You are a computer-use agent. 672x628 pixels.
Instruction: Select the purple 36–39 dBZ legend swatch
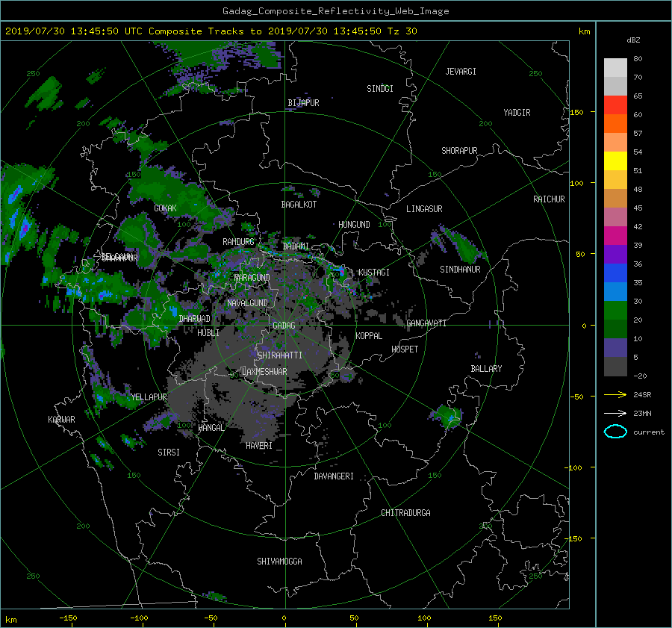(x=615, y=255)
